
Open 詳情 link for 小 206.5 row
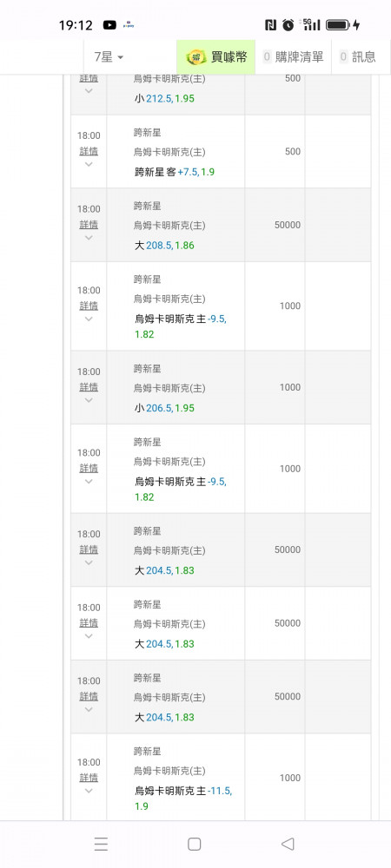click(x=89, y=387)
